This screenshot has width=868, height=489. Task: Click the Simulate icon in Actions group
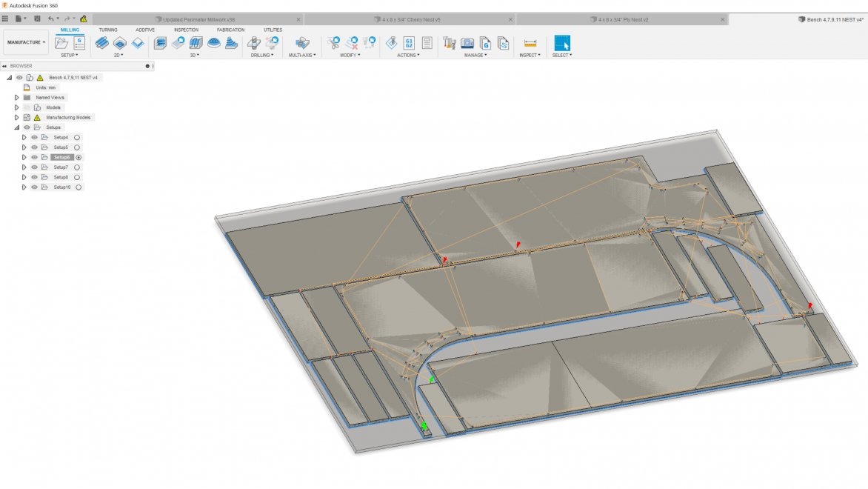point(391,43)
